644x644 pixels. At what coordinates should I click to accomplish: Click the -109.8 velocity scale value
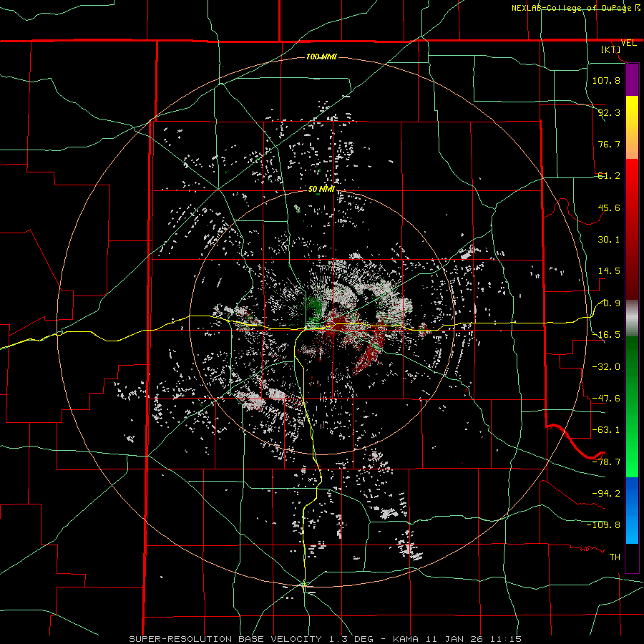coord(603,525)
